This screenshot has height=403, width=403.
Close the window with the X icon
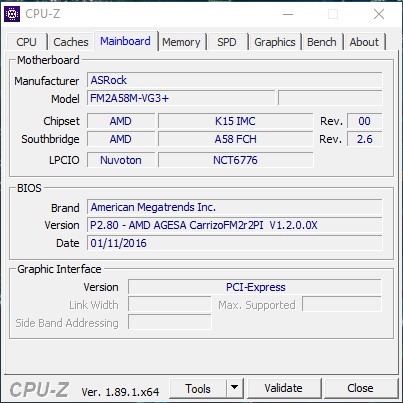click(x=379, y=14)
